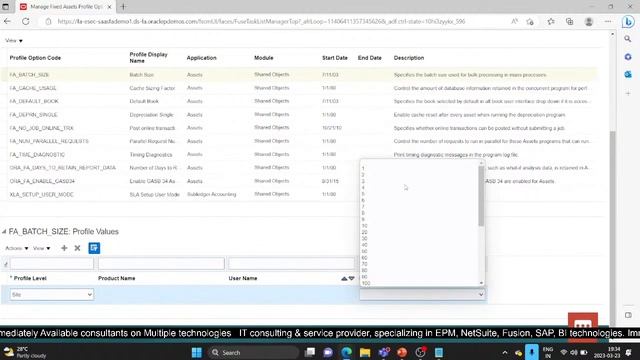640x360 pixels.
Task: Collapse the FA_BATCH_SIZE Profile Values section
Action: tap(4, 232)
